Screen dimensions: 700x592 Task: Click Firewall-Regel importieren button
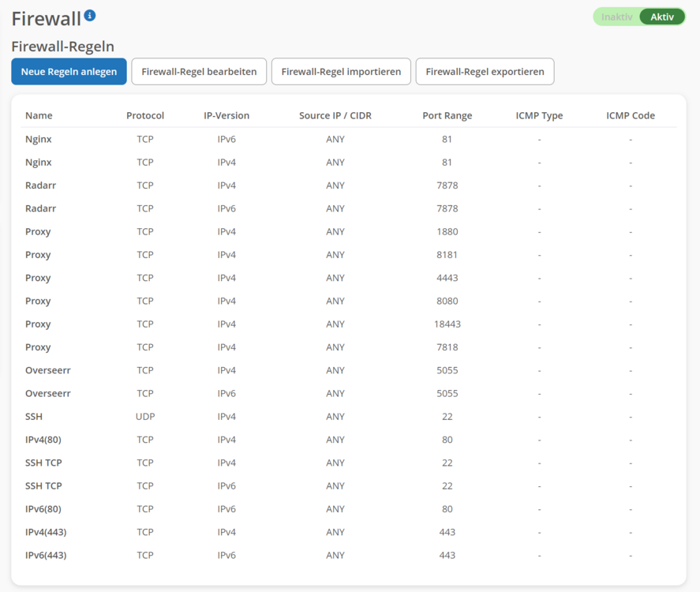[341, 71]
